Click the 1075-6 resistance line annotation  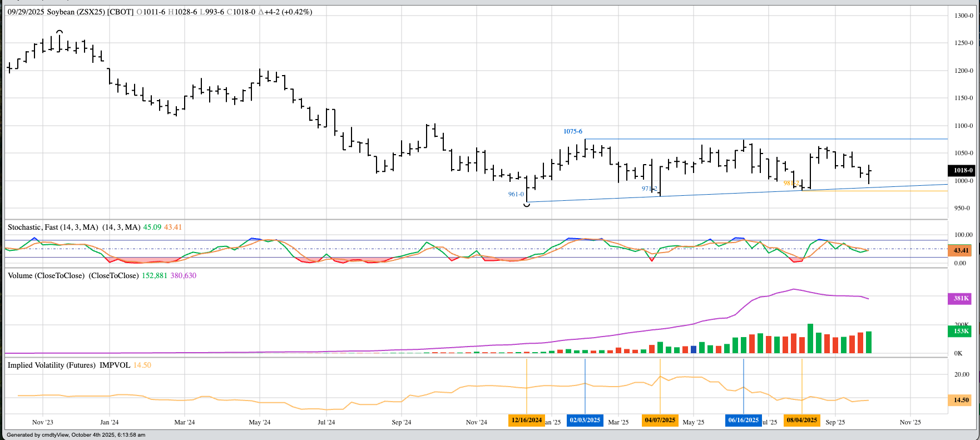pyautogui.click(x=572, y=132)
